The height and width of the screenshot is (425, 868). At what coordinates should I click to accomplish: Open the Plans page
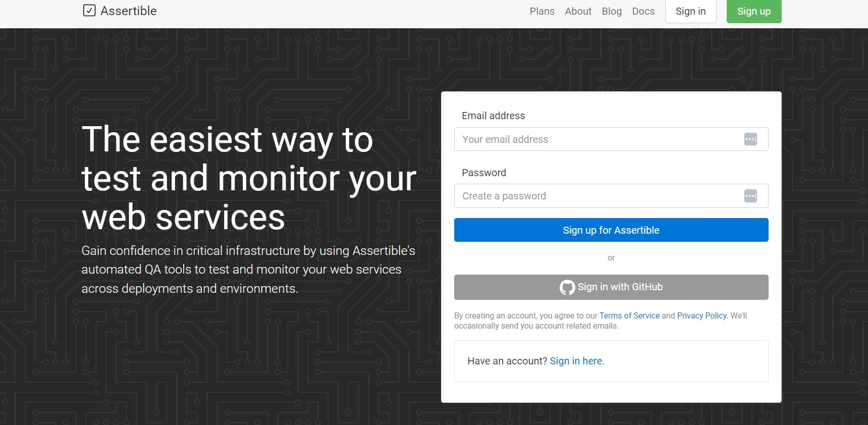point(541,11)
